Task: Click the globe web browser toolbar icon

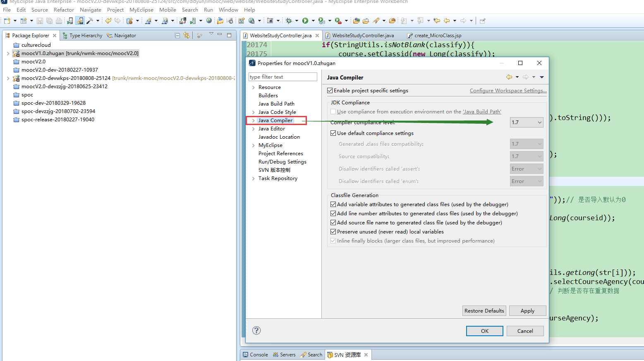Action: click(x=209, y=21)
